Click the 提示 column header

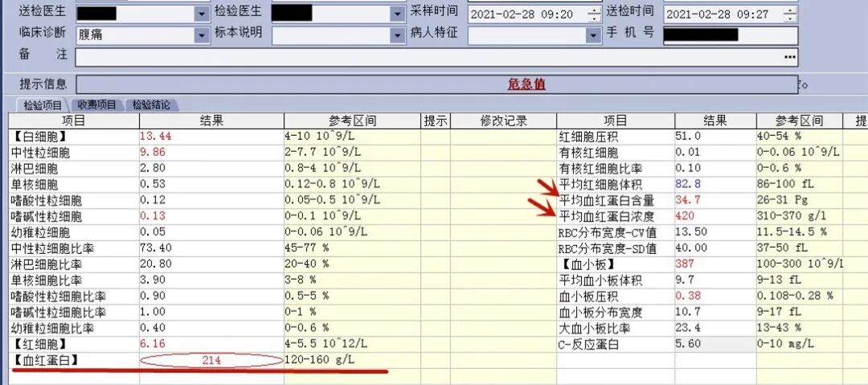[435, 121]
